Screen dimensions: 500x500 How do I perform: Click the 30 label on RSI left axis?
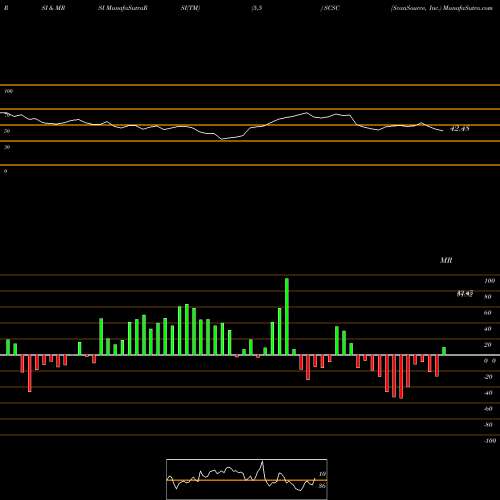(7, 147)
